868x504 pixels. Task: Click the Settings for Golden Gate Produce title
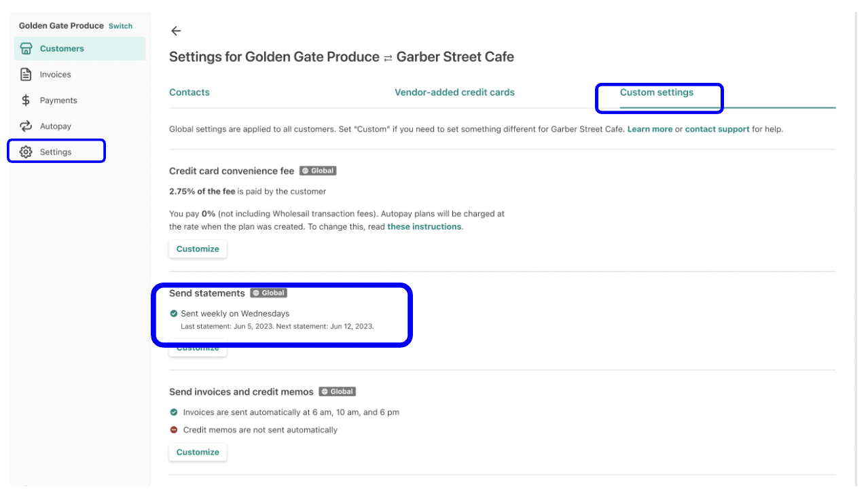point(342,57)
